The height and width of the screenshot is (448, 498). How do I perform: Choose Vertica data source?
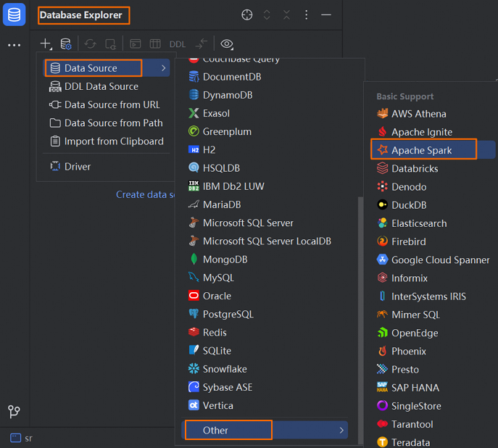click(x=265, y=405)
